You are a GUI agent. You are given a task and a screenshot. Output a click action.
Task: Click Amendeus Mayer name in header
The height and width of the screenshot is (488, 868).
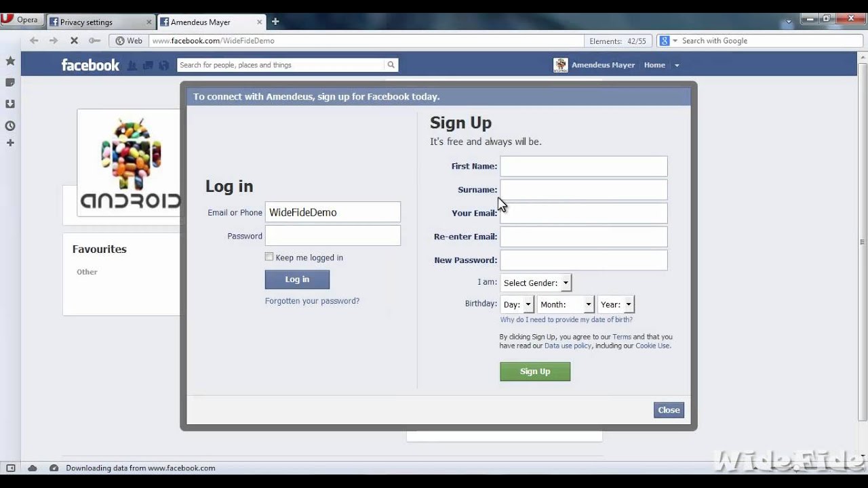603,65
